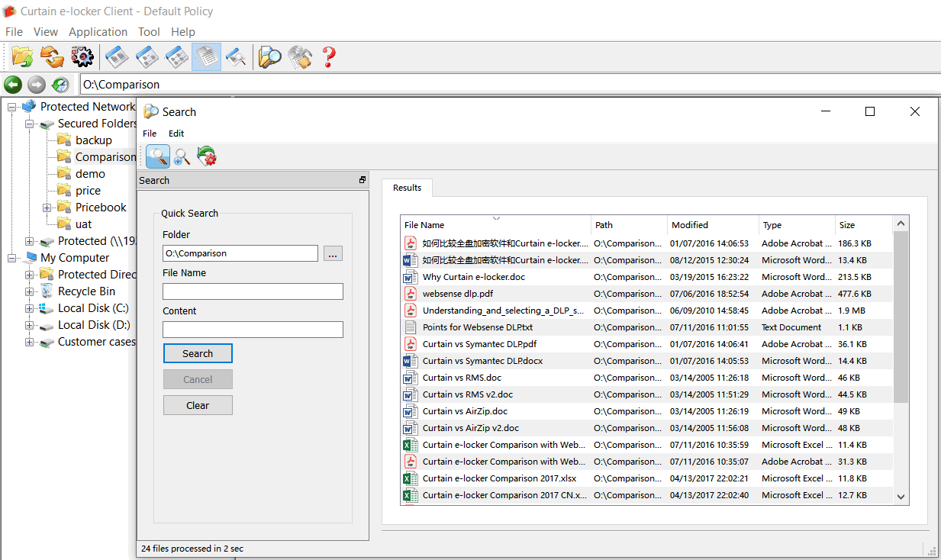Select the first window-view layout icon

[x=117, y=56]
